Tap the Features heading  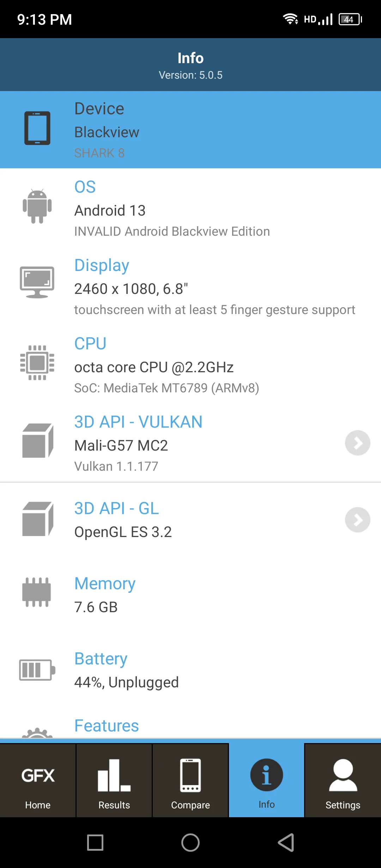(x=107, y=725)
